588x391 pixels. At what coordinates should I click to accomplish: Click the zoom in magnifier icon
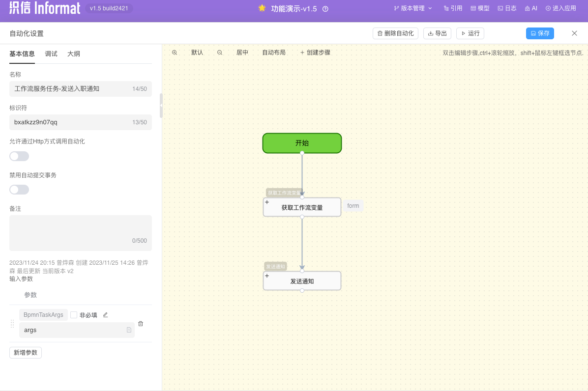coord(175,53)
